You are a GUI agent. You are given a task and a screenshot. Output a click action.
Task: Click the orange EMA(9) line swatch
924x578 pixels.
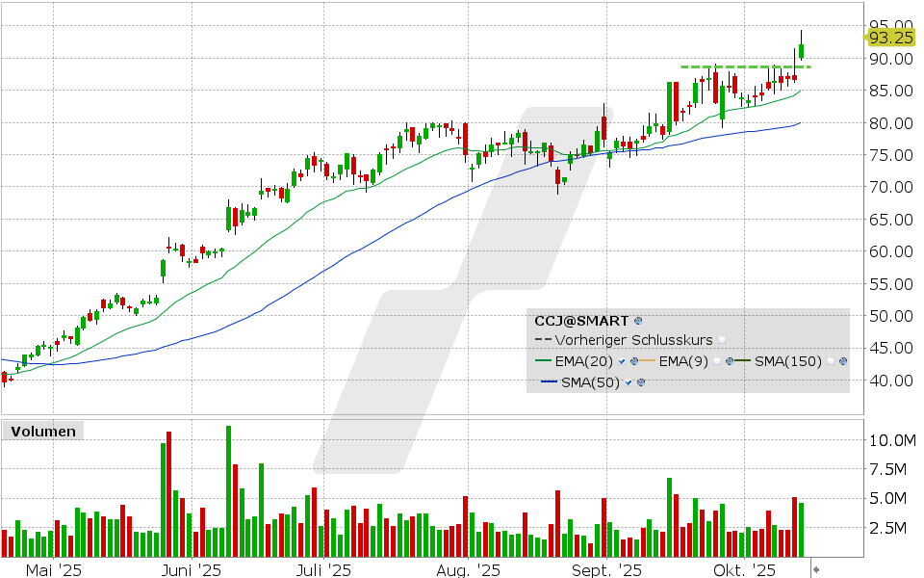pos(648,361)
